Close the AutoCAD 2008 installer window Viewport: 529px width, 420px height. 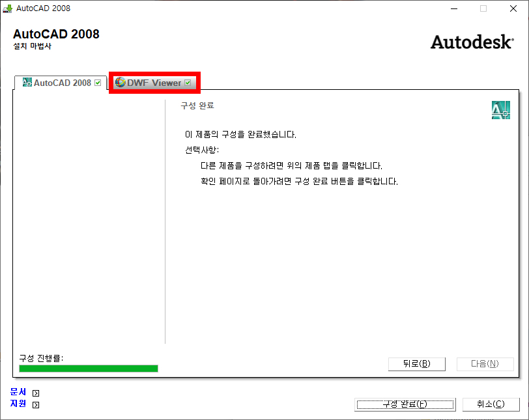(513, 8)
